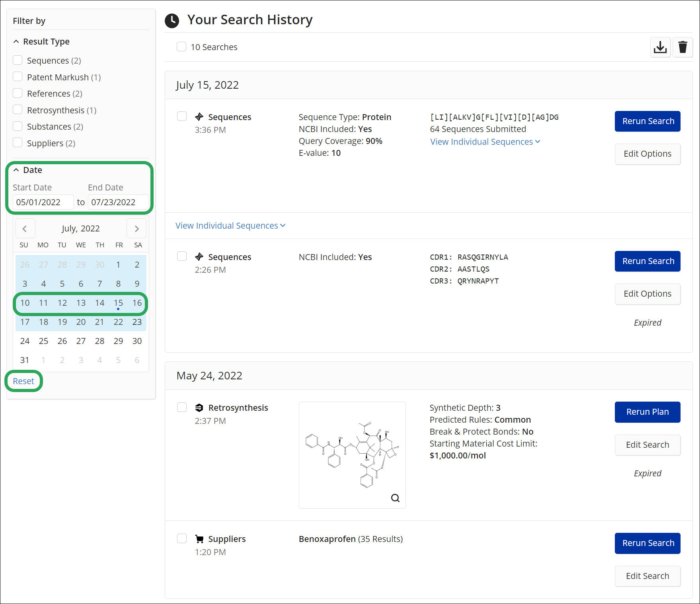700x604 pixels.
Task: Click the Rerun Plan button
Action: click(647, 412)
